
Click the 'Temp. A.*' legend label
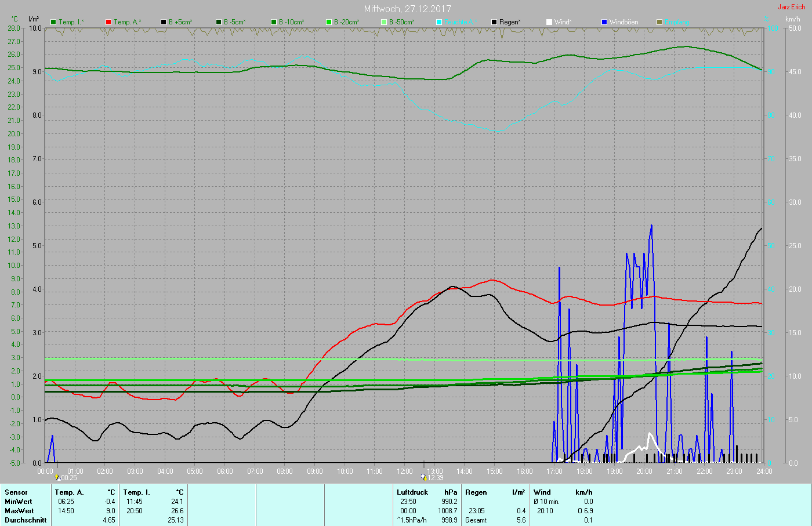pos(128,22)
